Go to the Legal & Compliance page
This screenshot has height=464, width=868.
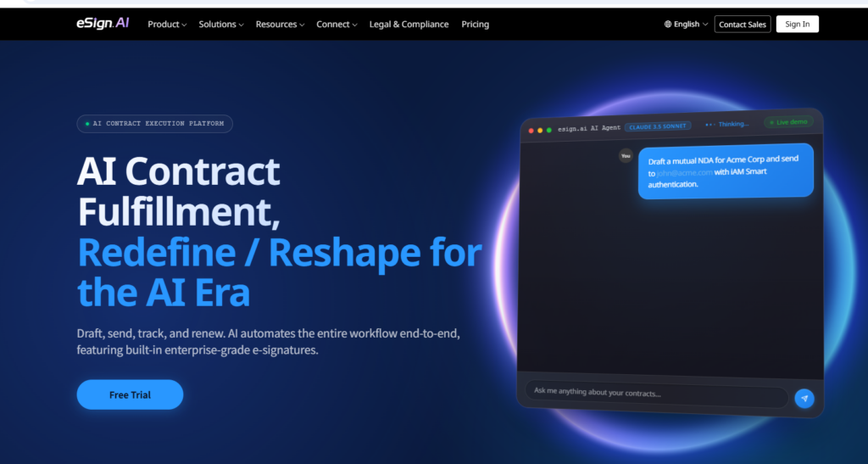[x=409, y=25]
